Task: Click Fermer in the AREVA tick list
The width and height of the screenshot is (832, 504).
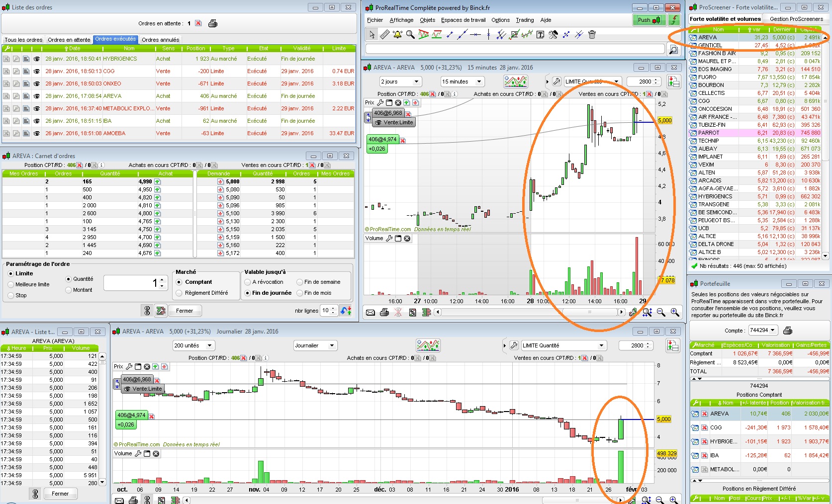Action: [60, 494]
